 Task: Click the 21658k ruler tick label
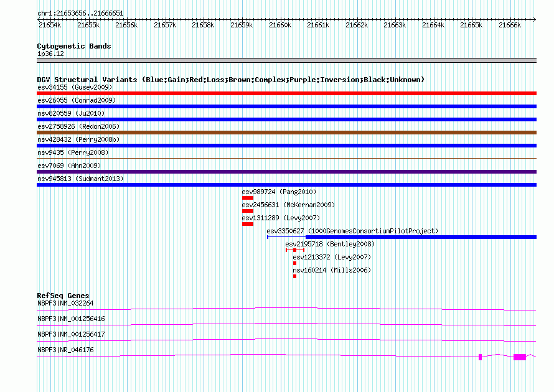[x=203, y=25]
